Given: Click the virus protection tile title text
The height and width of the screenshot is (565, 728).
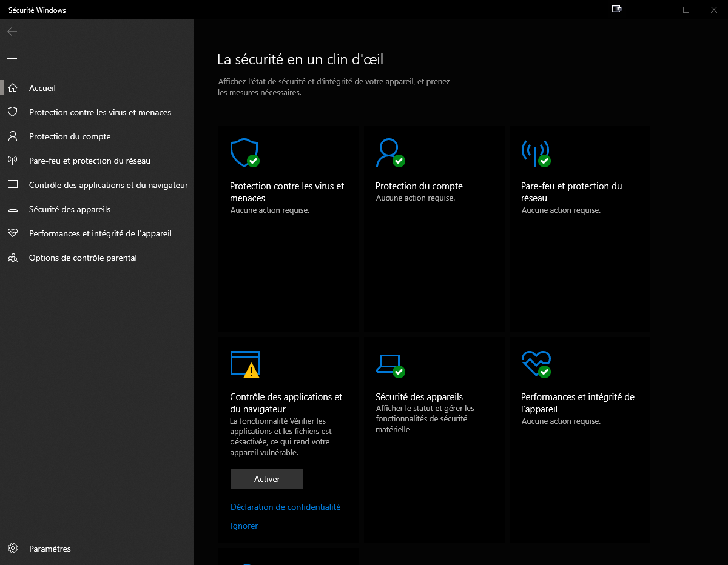Looking at the screenshot, I should pyautogui.click(x=287, y=192).
